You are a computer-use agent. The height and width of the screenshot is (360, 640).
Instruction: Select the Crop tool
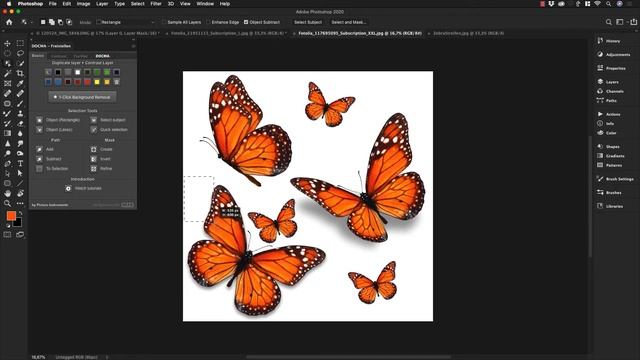point(20,73)
